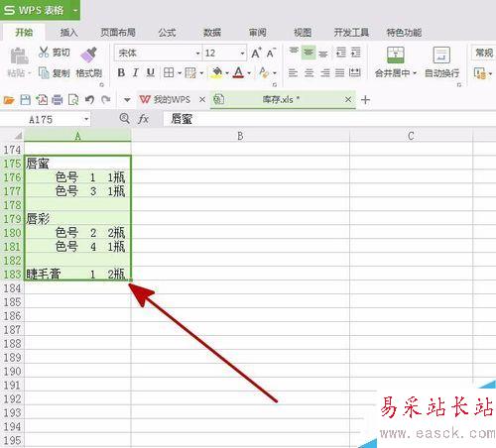Image resolution: width=496 pixels, height=448 pixels.
Task: Align text left
Action: coord(293,72)
